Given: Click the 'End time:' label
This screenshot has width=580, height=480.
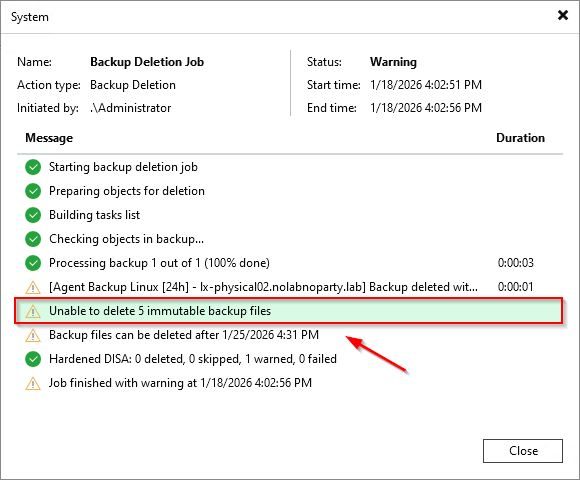Looking at the screenshot, I should click(x=331, y=108).
